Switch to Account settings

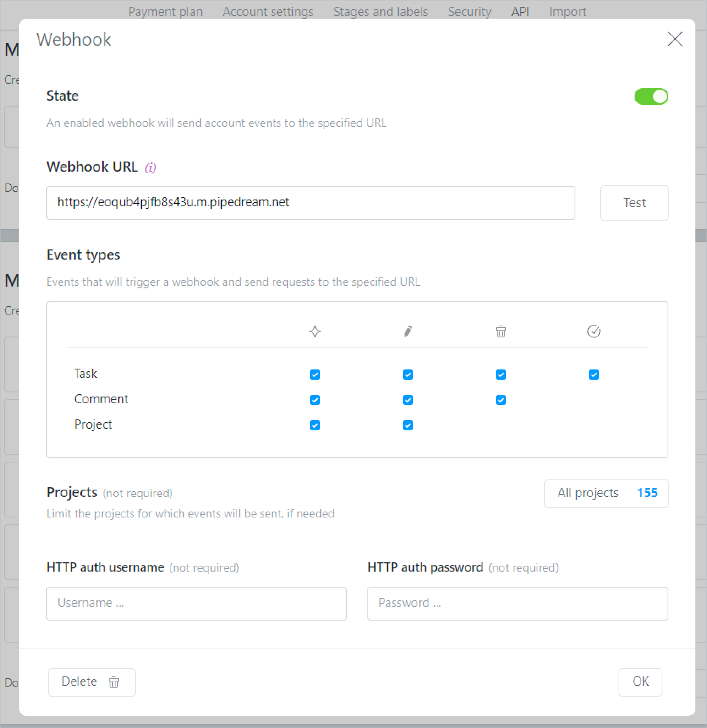pyautogui.click(x=268, y=11)
